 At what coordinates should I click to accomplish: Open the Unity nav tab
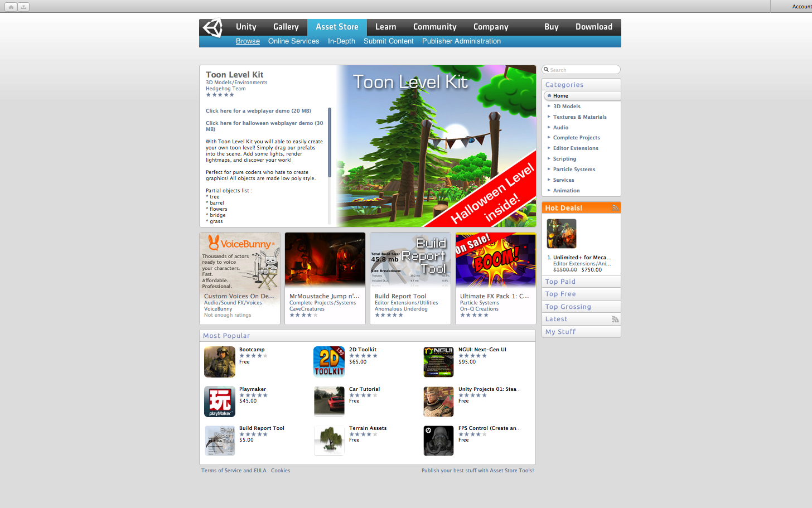point(246,27)
